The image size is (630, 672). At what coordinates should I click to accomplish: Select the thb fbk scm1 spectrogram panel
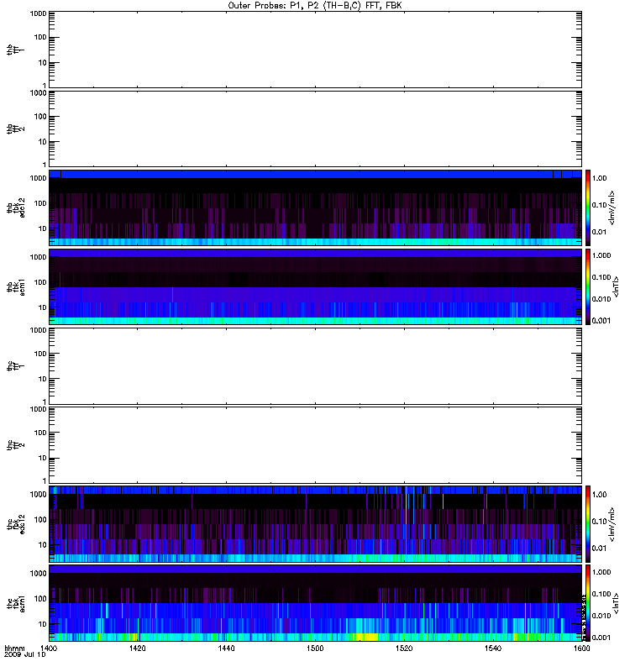click(316, 286)
